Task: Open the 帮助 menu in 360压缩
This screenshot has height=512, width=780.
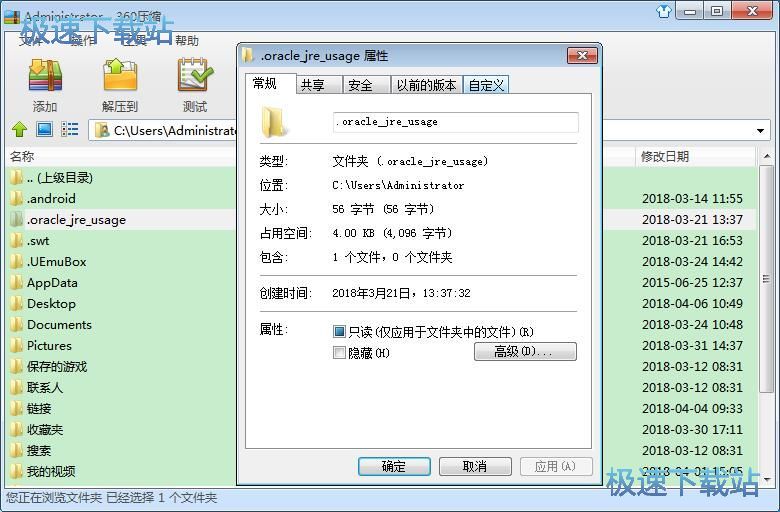Action: tap(187, 41)
